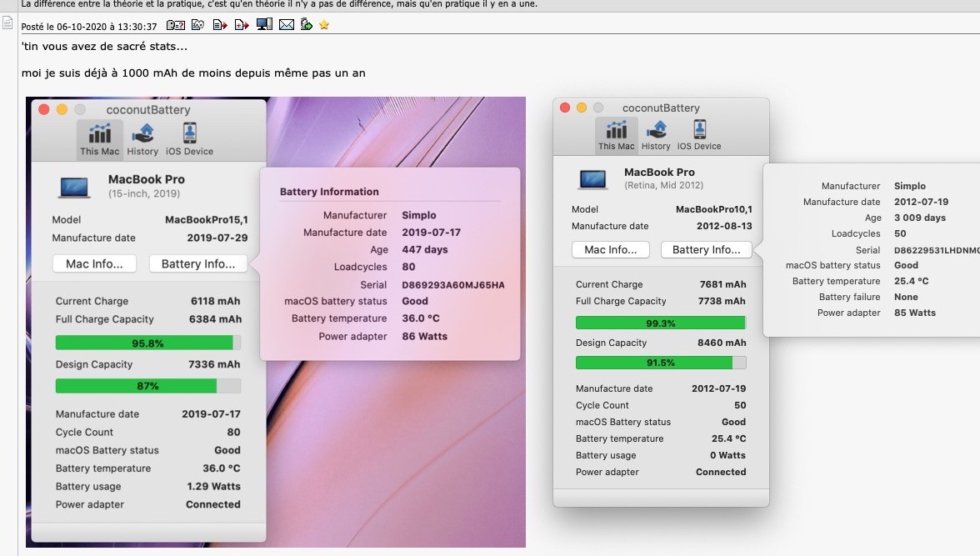980x556 pixels.
Task: Switch to iOS Device tab in left window
Action: [x=188, y=139]
